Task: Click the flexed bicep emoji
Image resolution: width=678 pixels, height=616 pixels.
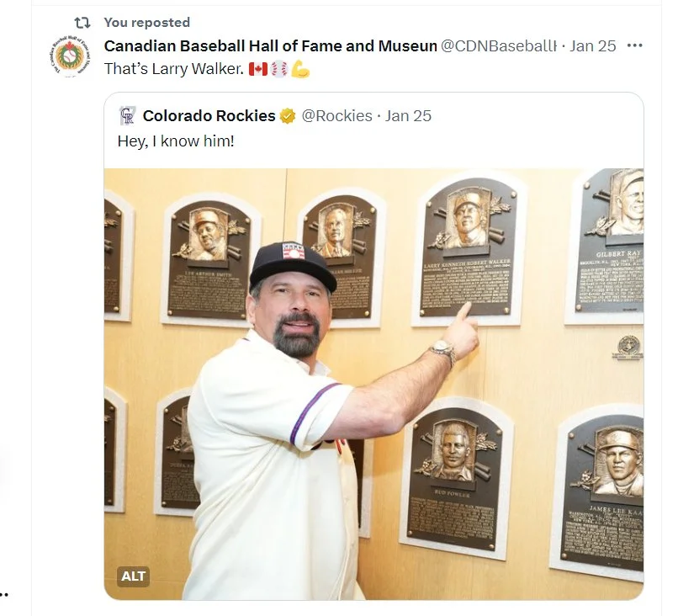Action: (300, 69)
